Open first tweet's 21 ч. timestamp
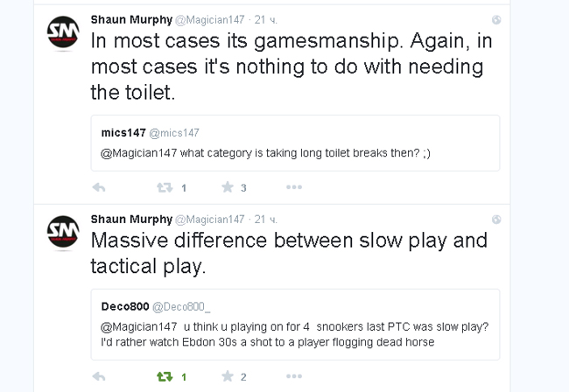Viewport: 569px width, 392px height. (x=265, y=19)
